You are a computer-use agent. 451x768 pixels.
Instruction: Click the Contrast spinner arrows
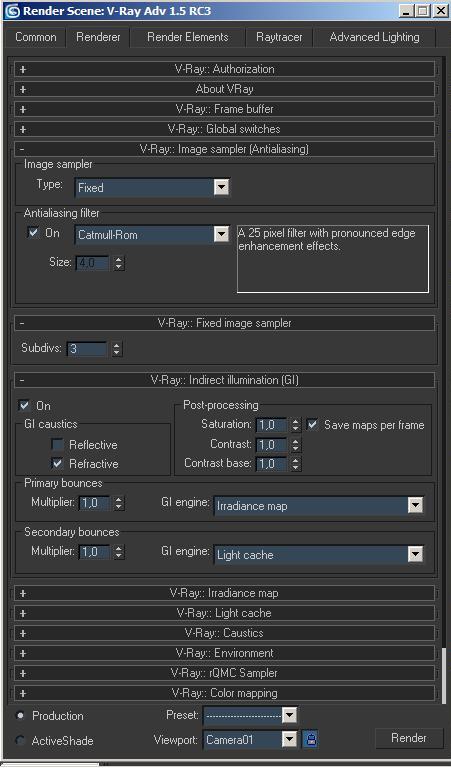point(295,445)
